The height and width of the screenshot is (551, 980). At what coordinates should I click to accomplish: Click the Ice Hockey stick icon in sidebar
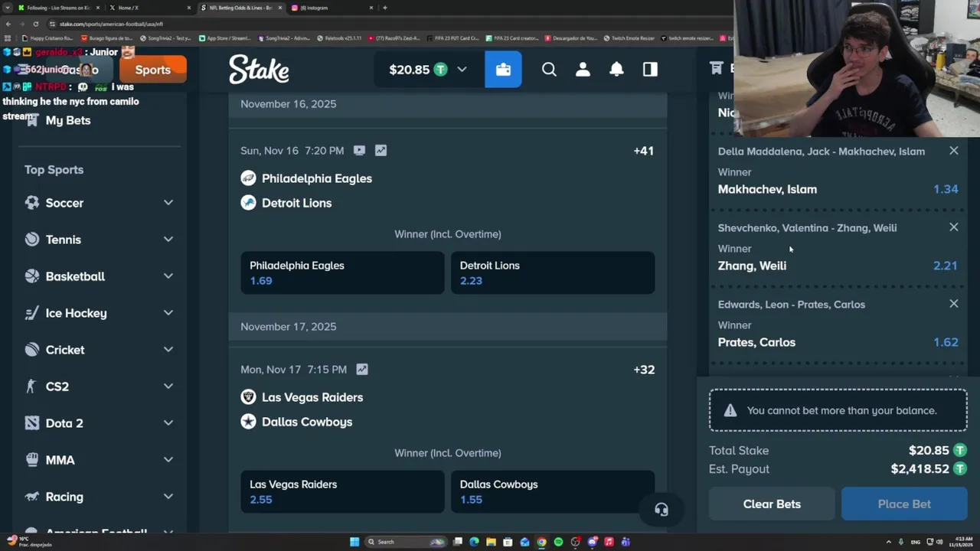pos(31,313)
